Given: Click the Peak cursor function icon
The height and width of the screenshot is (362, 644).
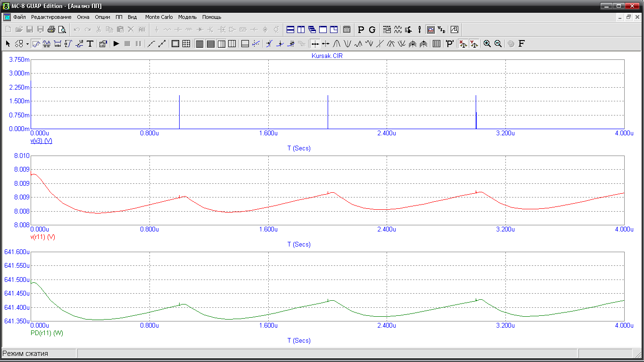Looking at the screenshot, I should 337,43.
